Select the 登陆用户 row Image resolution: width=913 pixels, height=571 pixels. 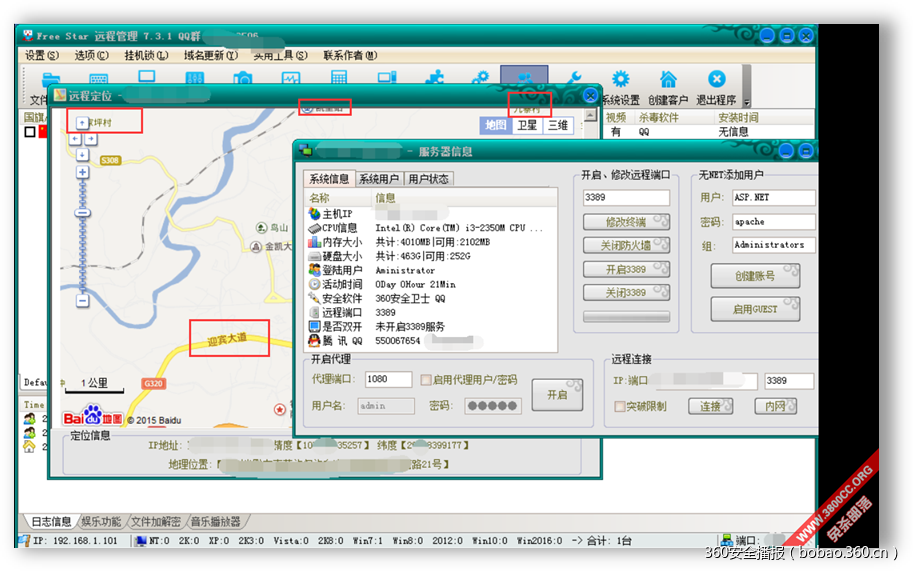point(430,270)
